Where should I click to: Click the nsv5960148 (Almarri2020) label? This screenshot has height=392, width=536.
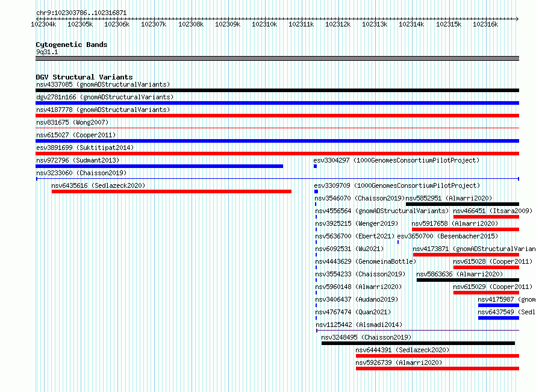pyautogui.click(x=358, y=287)
